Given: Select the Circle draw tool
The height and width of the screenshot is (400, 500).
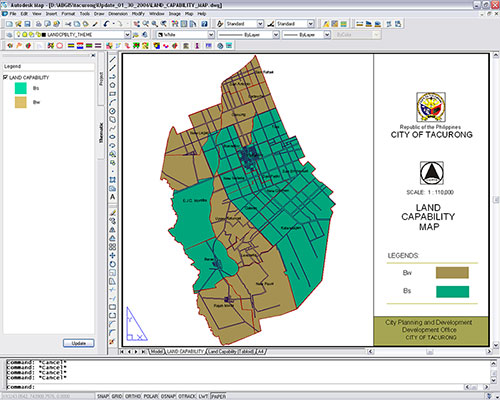Looking at the screenshot, I should pyautogui.click(x=113, y=111).
